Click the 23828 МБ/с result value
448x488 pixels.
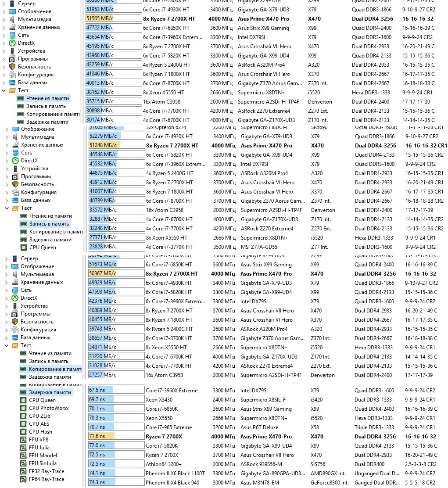tap(103, 247)
